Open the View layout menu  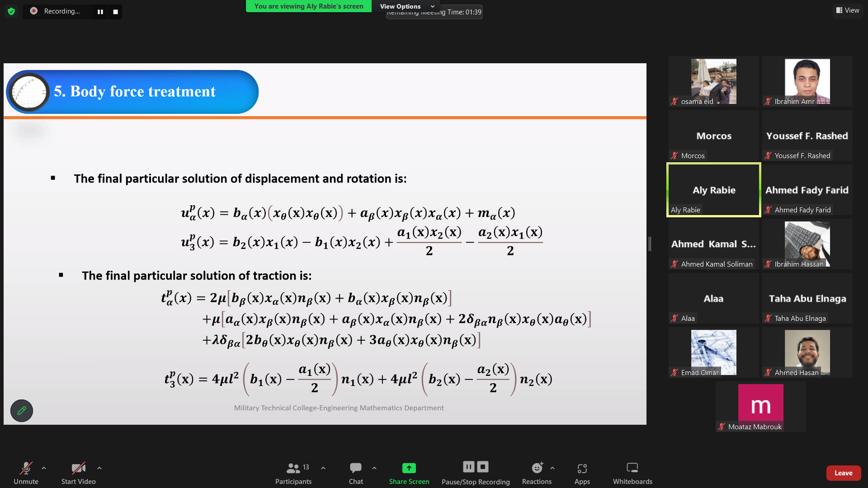pyautogui.click(x=848, y=10)
